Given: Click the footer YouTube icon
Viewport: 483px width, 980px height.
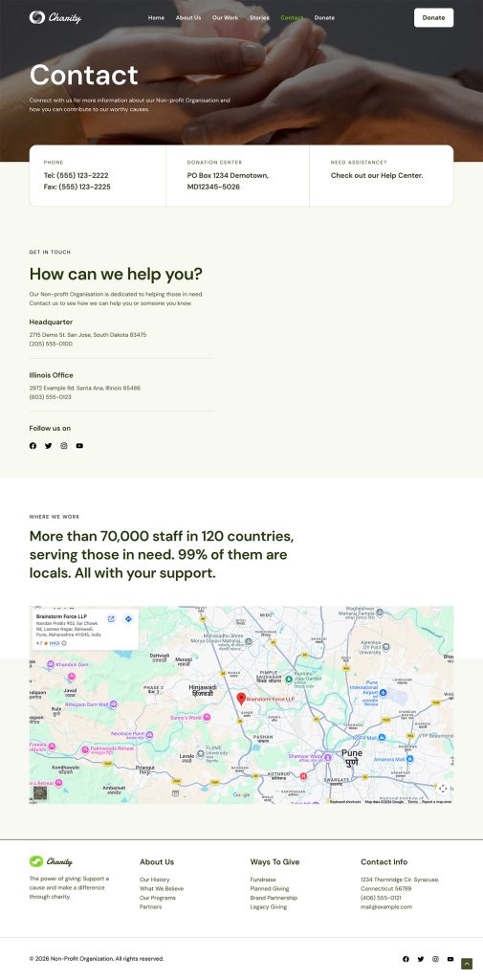Looking at the screenshot, I should click(450, 959).
